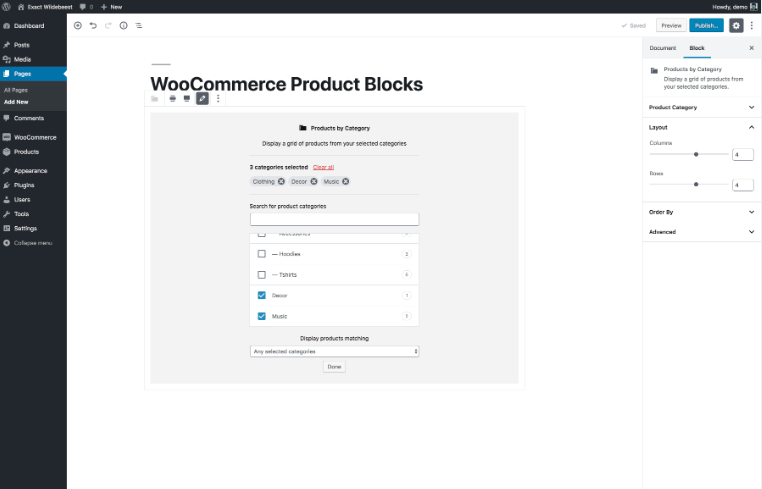The height and width of the screenshot is (489, 762).
Task: Check the Hoodies category checkbox
Action: click(x=262, y=254)
